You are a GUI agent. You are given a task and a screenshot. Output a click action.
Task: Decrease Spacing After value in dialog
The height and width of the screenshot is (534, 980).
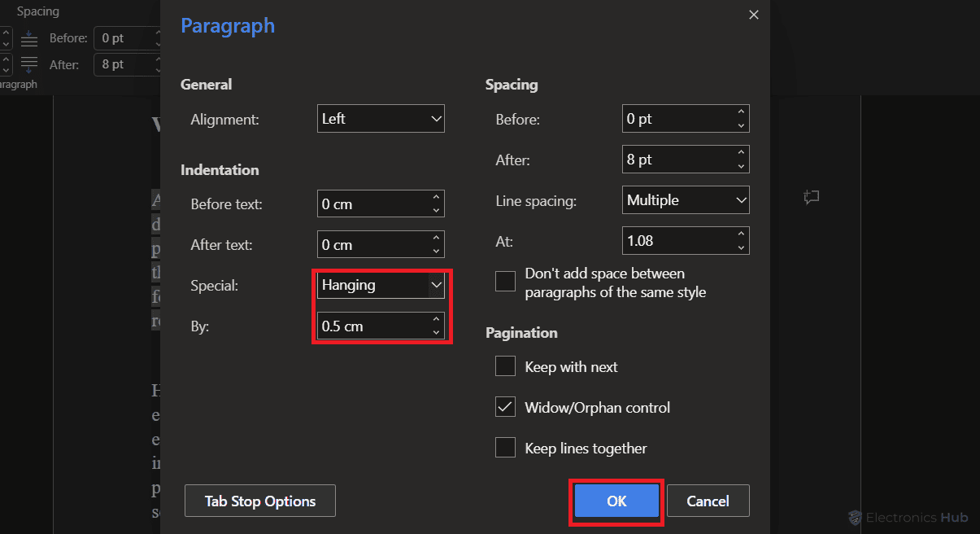click(x=741, y=166)
